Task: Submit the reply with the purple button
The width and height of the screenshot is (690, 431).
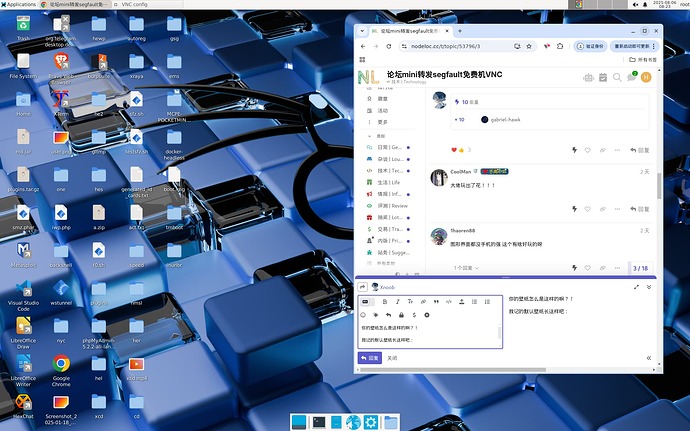Action: coord(370,358)
